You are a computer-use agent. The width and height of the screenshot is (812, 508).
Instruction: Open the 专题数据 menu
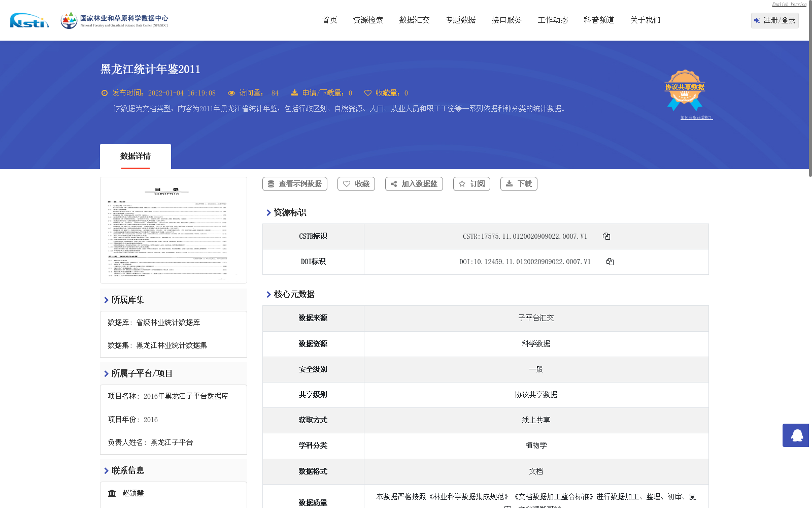click(x=460, y=20)
